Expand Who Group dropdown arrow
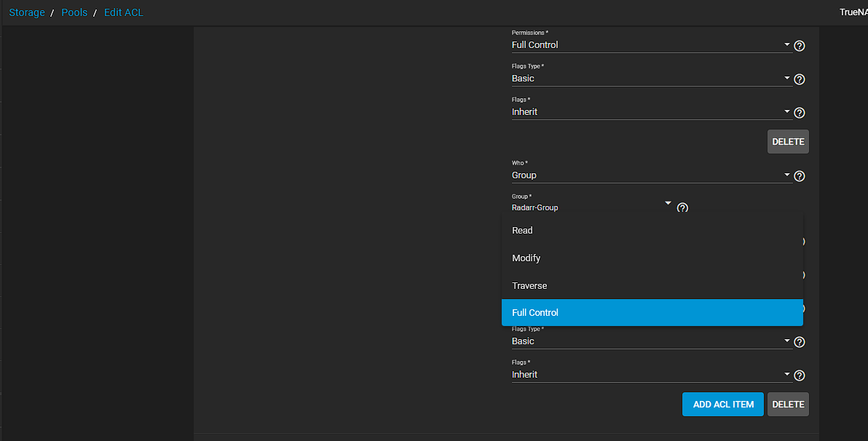Viewport: 868px width, 441px height. point(786,175)
